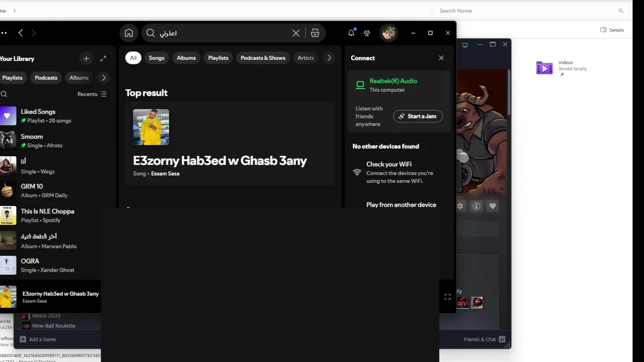Filter library by Playlists chip
644x362 pixels.
tap(13, 78)
